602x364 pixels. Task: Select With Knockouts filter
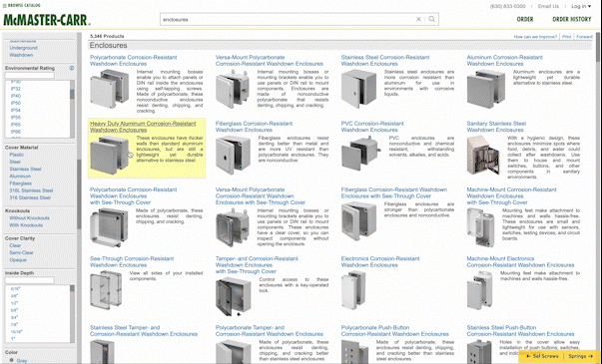[26, 225]
